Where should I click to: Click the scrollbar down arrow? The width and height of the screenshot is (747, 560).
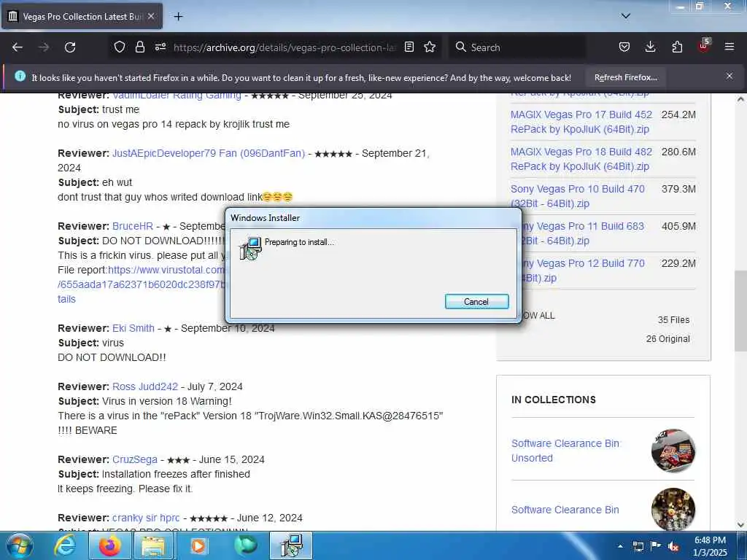pos(740,525)
